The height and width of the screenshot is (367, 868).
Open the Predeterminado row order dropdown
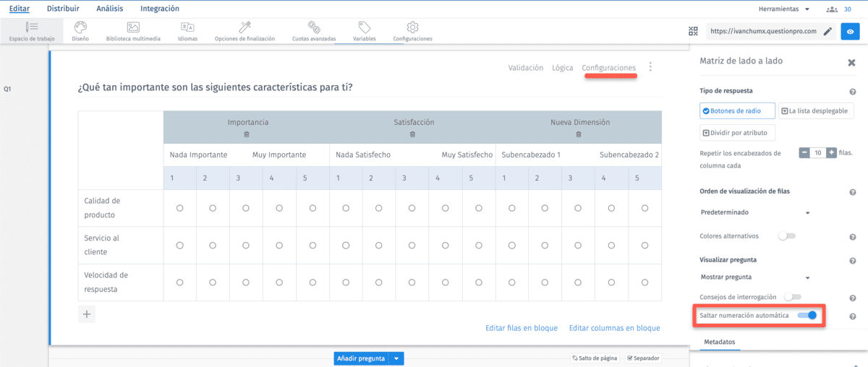click(755, 212)
